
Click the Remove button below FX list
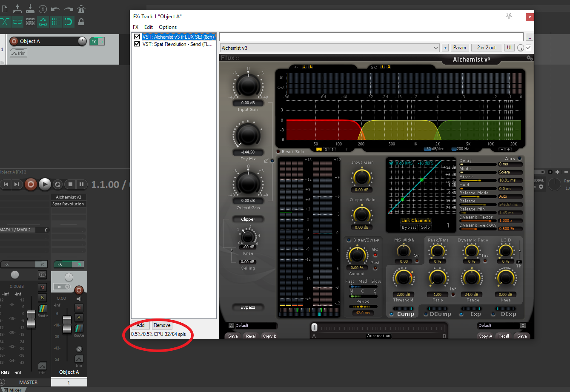coord(162,325)
